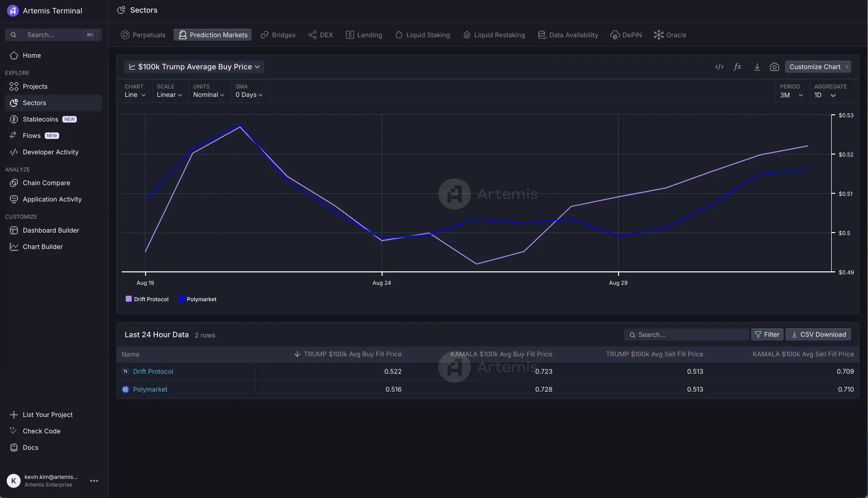
Task: Click the embed code icon above chart
Action: tap(719, 67)
